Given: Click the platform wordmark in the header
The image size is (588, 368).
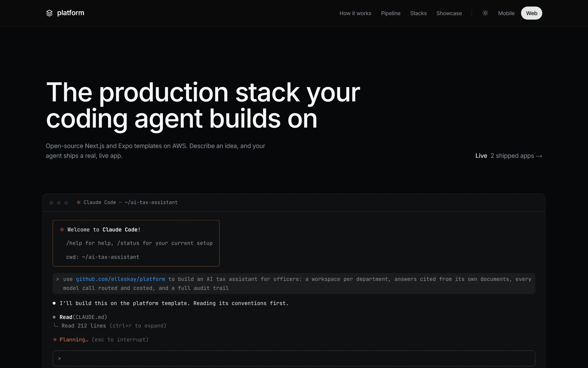Looking at the screenshot, I should click(x=70, y=13).
